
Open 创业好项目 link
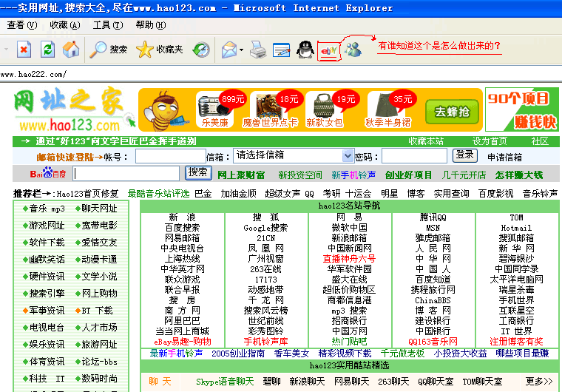pos(408,175)
